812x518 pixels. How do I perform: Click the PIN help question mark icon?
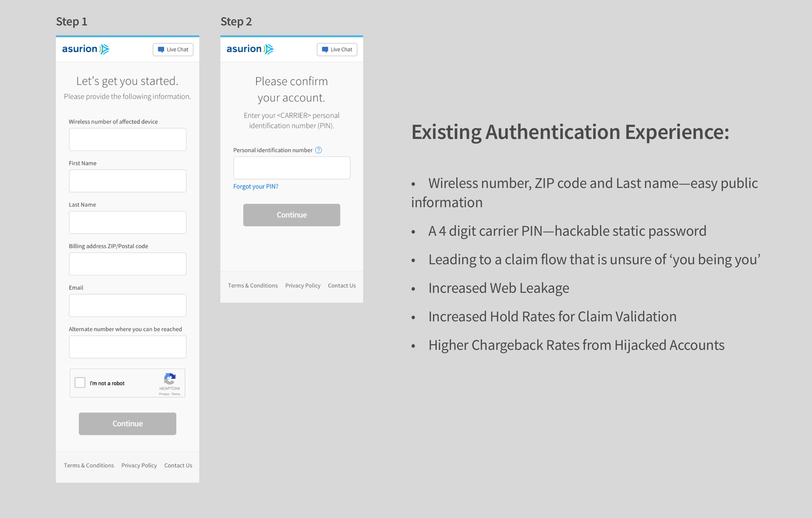(319, 150)
